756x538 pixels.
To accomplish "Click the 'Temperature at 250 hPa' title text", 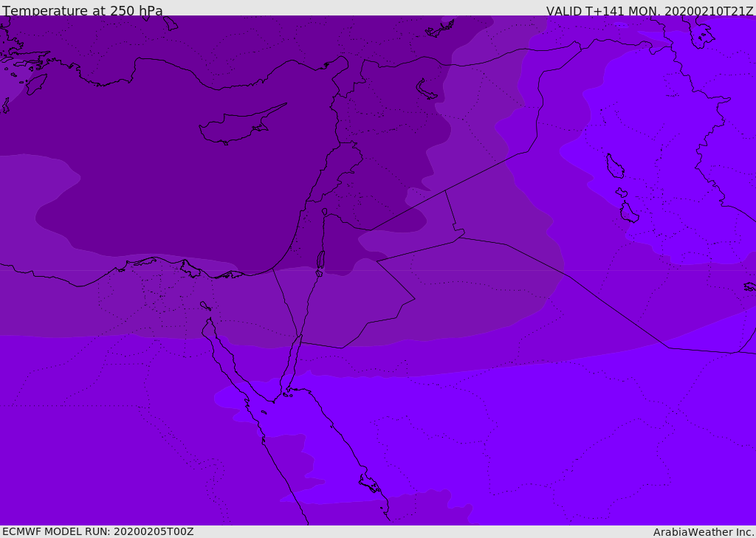I will click(x=83, y=10).
